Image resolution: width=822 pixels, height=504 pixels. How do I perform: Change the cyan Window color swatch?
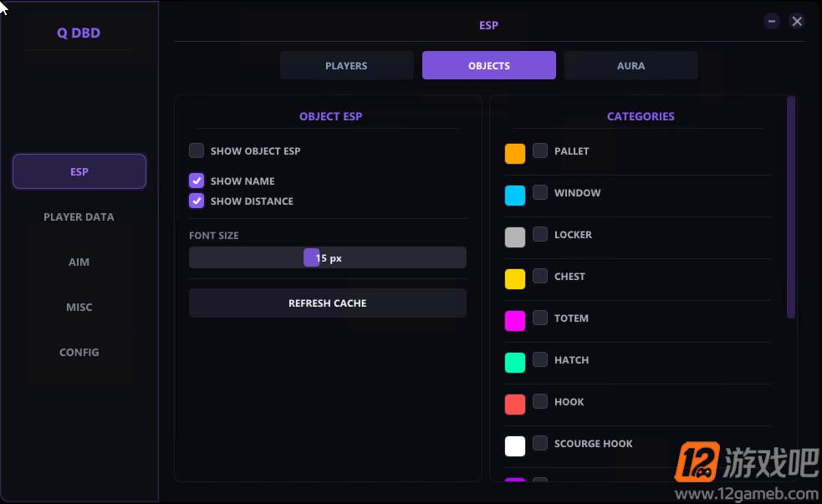pyautogui.click(x=515, y=196)
